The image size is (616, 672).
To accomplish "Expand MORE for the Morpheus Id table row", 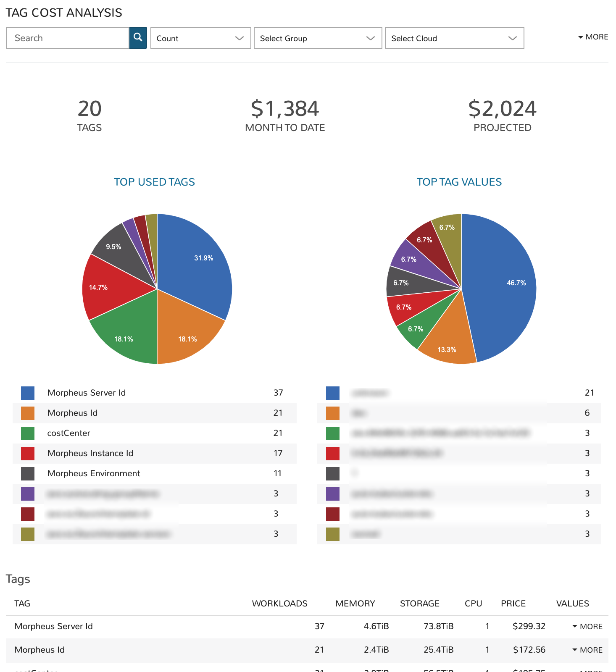I will 587,650.
